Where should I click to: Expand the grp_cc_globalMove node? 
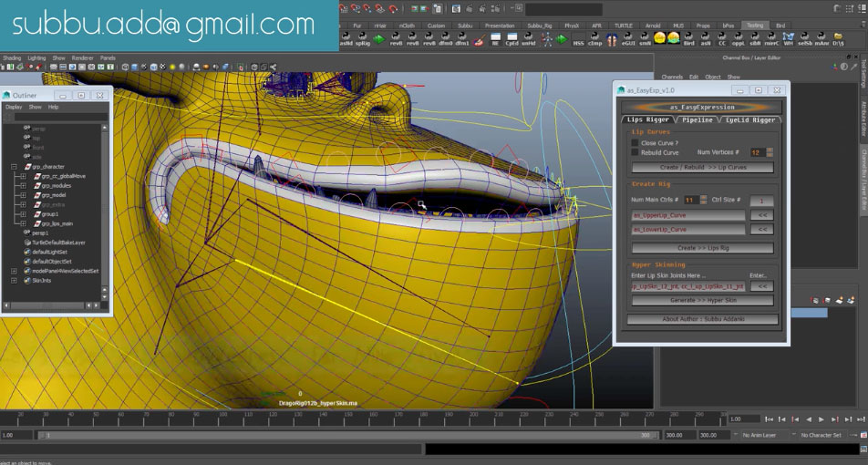[24, 176]
